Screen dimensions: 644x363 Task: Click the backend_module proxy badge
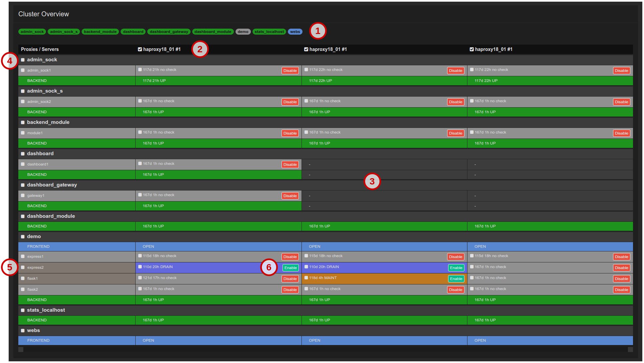click(100, 31)
